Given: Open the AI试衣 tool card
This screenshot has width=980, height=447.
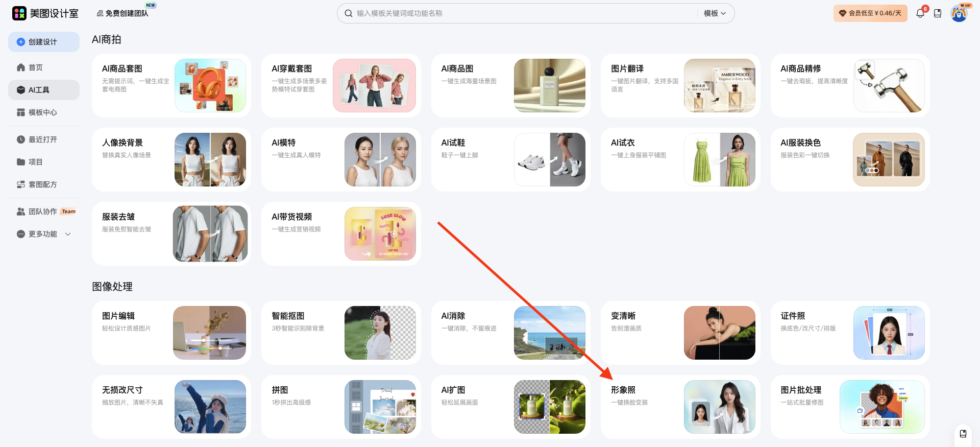Looking at the screenshot, I should point(680,159).
